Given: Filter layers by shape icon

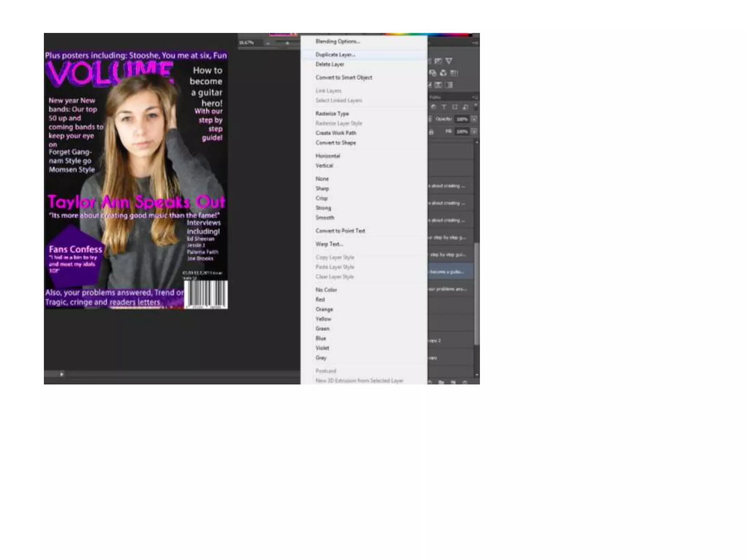Looking at the screenshot, I should pyautogui.click(x=454, y=107).
